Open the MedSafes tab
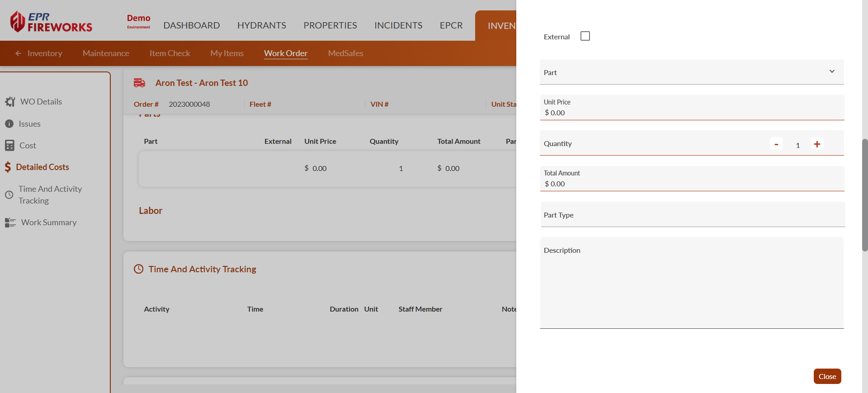 [x=345, y=53]
